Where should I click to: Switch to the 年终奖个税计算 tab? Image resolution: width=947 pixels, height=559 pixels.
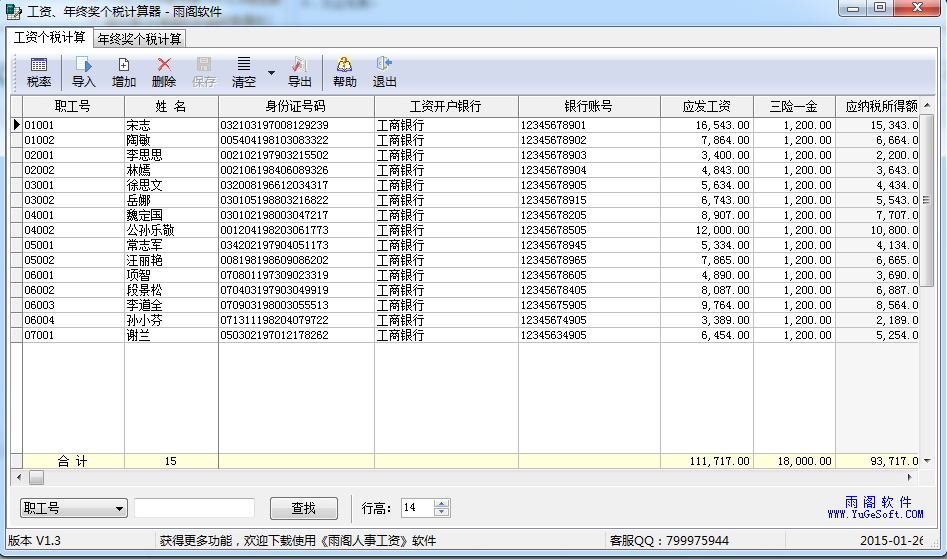(x=139, y=39)
